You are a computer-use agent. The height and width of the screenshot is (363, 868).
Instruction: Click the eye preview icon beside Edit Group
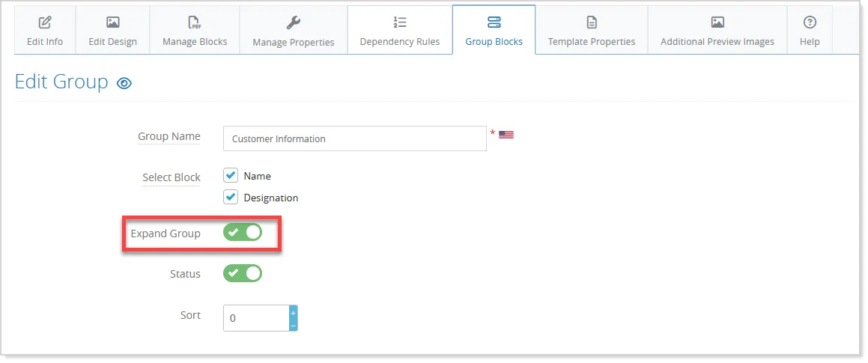(124, 84)
